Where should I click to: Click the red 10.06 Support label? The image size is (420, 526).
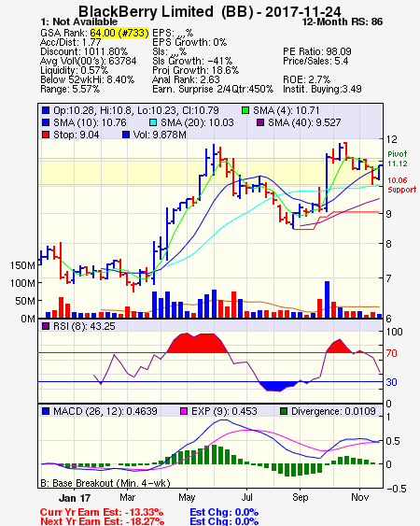click(401, 185)
